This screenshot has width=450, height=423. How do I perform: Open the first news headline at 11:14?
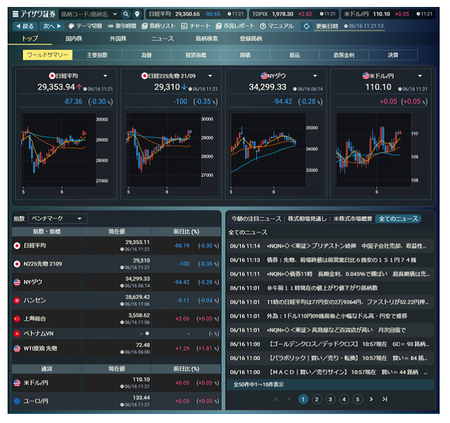click(331, 246)
